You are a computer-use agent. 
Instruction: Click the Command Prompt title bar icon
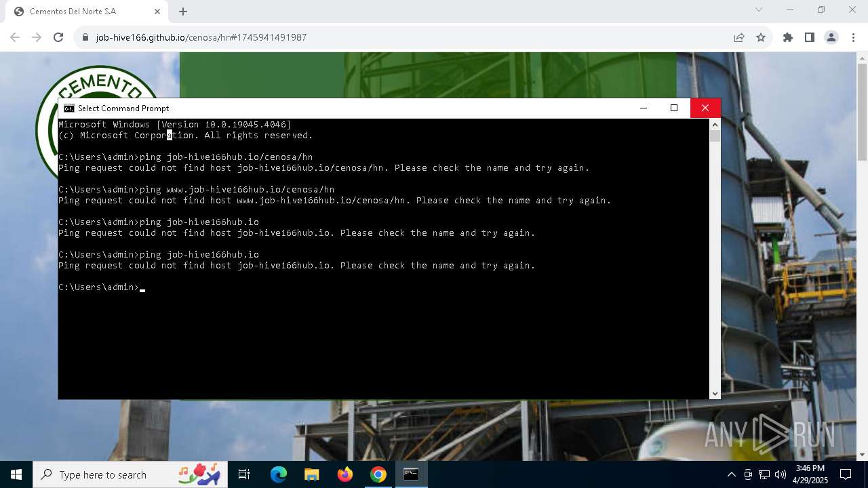click(x=69, y=108)
